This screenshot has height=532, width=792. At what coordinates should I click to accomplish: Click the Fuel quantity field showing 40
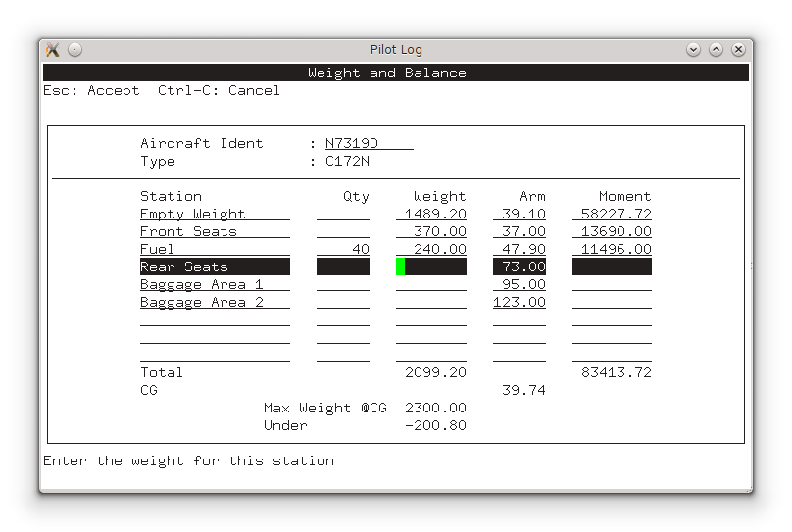pyautogui.click(x=343, y=250)
